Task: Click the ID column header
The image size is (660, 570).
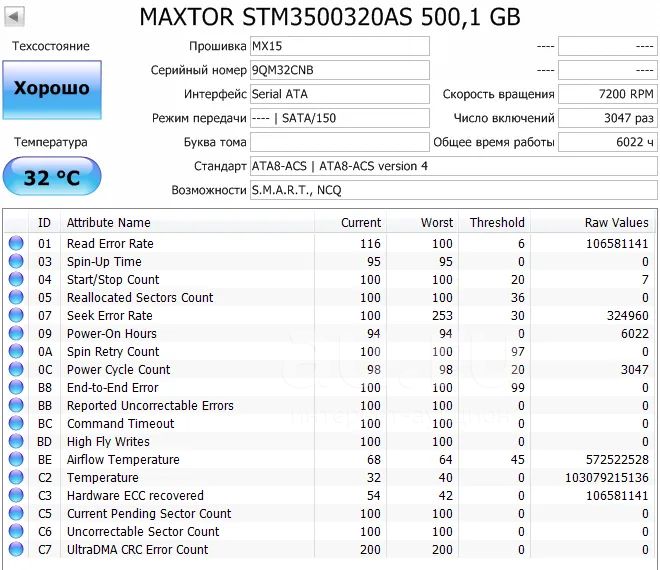Action: coord(45,222)
